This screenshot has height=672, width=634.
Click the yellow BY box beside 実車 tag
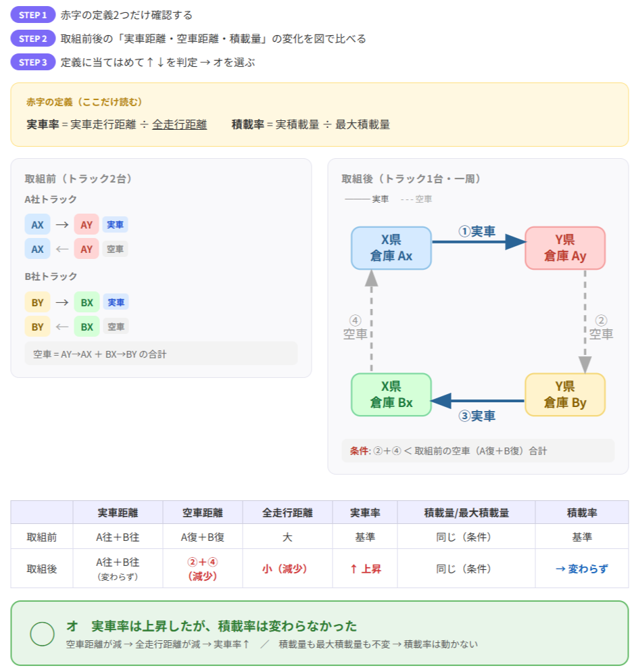pos(37,302)
